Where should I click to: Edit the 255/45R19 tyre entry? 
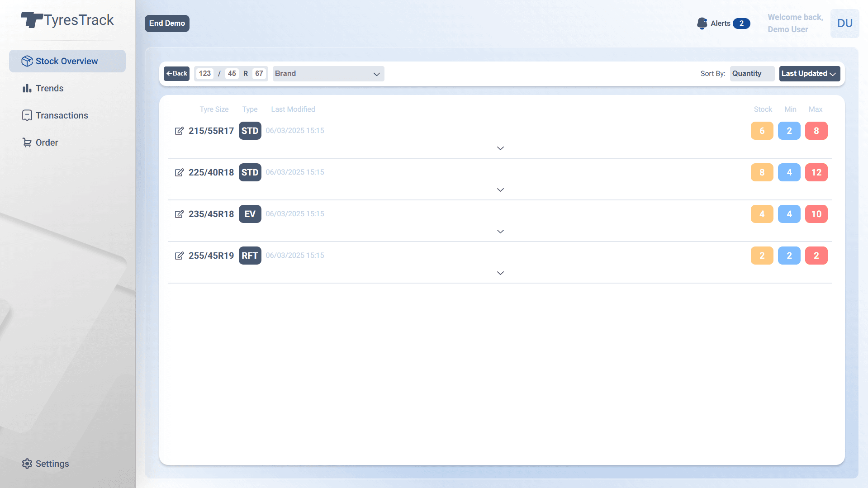tap(179, 256)
